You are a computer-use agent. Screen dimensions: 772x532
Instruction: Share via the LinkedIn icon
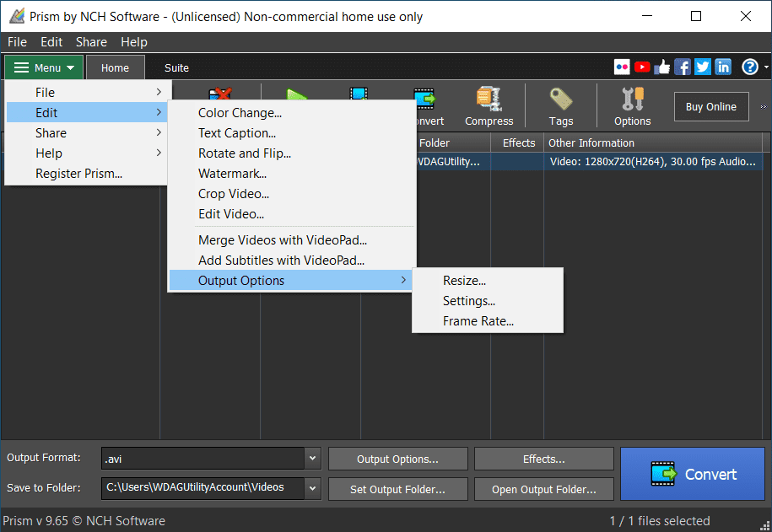[x=723, y=67]
